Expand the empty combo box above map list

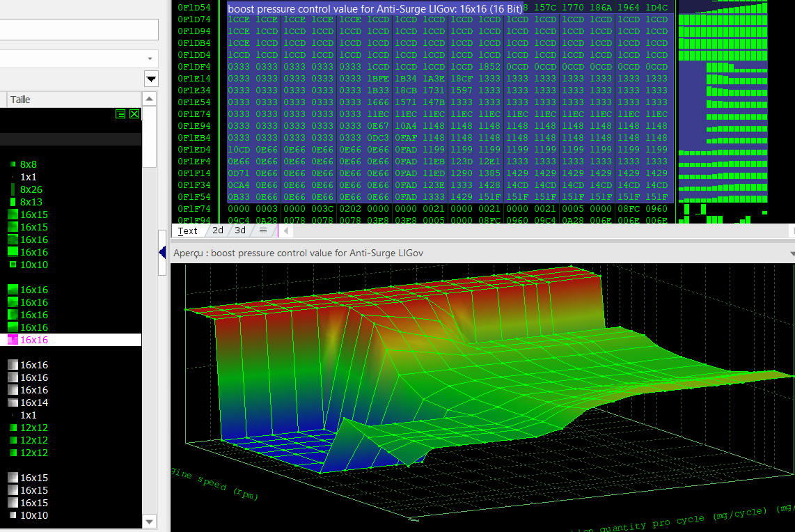[x=150, y=58]
